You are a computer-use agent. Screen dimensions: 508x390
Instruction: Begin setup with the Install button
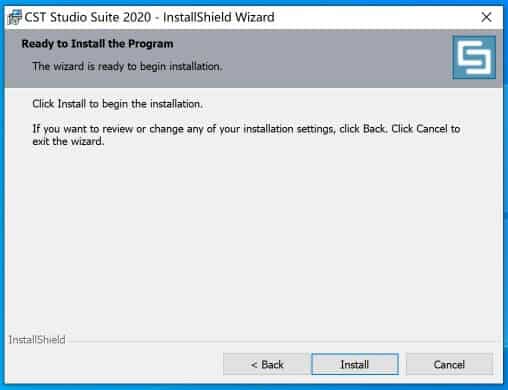(x=355, y=364)
